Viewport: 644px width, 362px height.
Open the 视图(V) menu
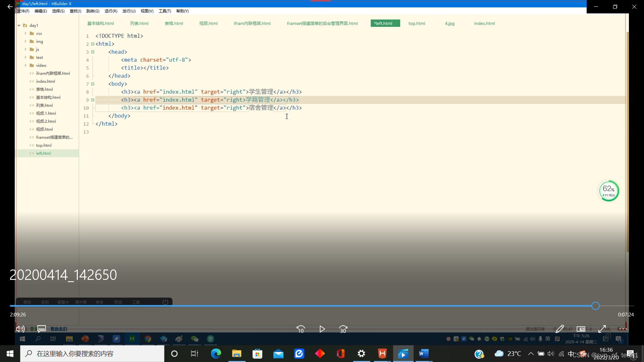point(147,11)
